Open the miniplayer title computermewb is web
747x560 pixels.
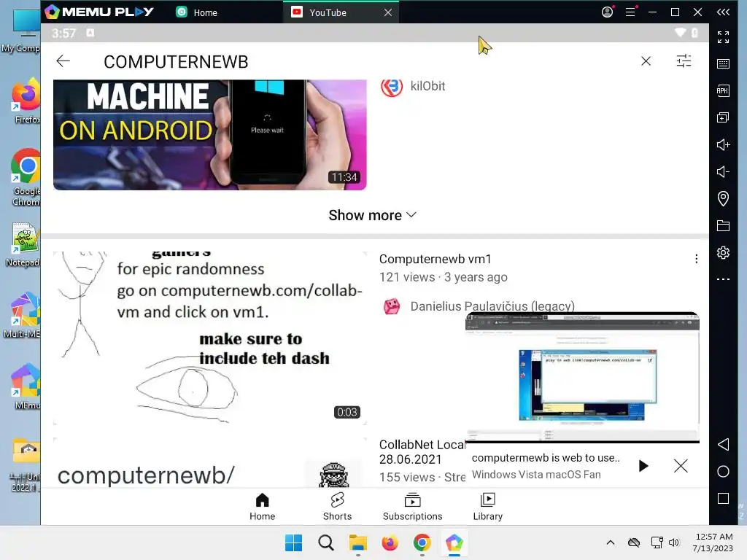tap(546, 458)
